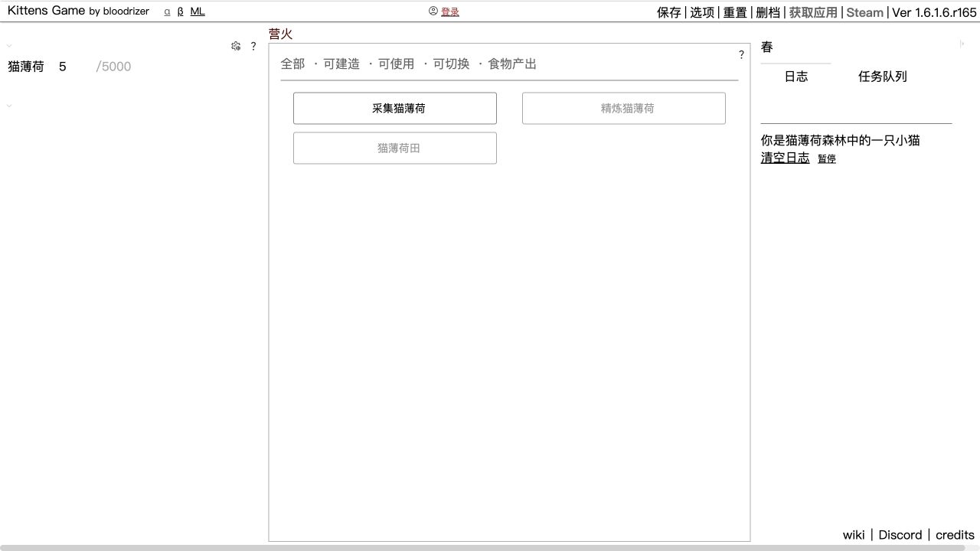Click the version Ver 1.6.1.6.r165 text
The width and height of the screenshot is (980, 551).
[935, 12]
